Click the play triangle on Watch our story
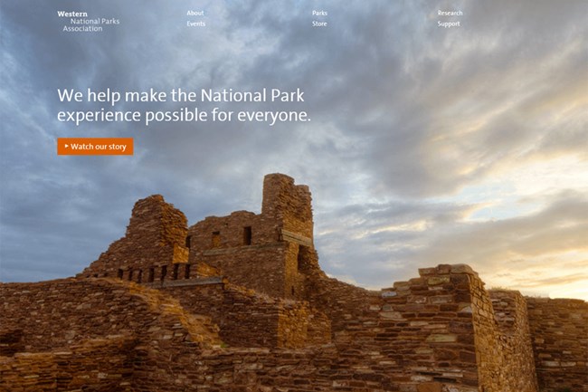Viewport: 588px width, 392px height. click(x=66, y=147)
